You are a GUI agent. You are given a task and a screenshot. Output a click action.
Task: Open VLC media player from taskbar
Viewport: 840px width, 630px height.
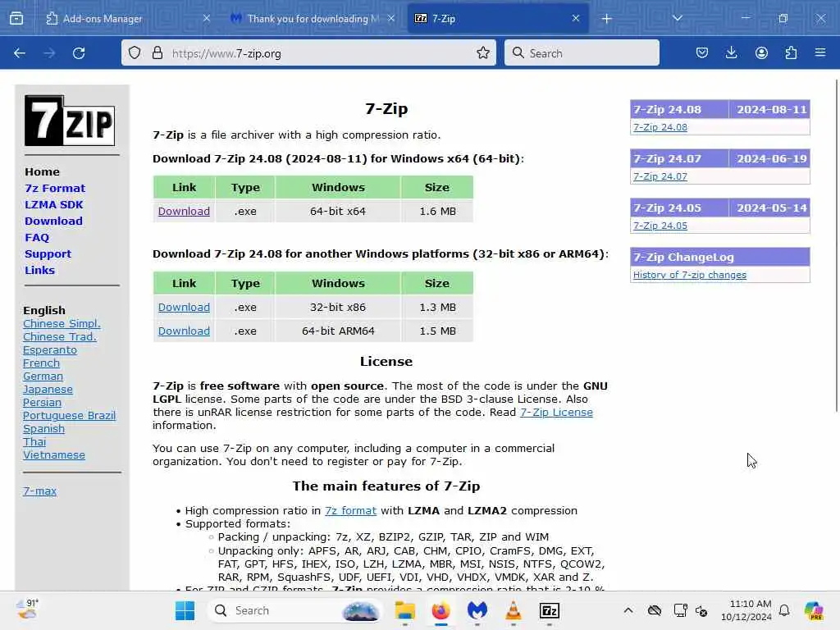pos(514,610)
